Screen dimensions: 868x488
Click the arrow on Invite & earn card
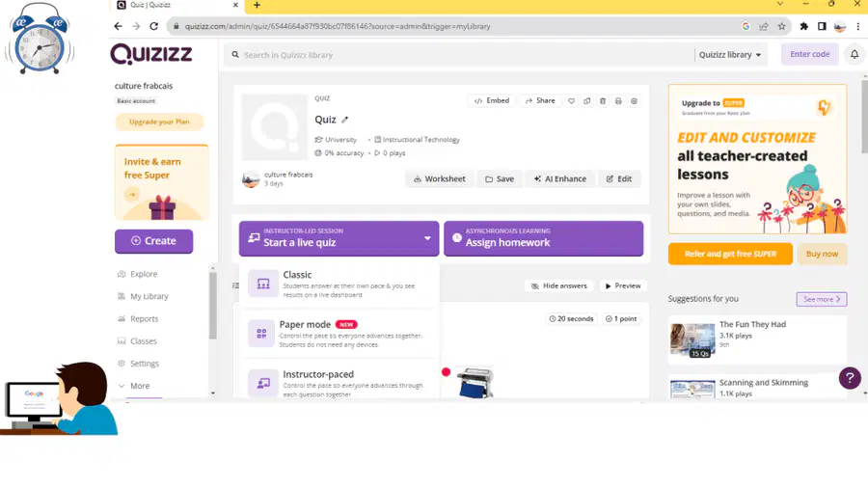click(x=132, y=194)
